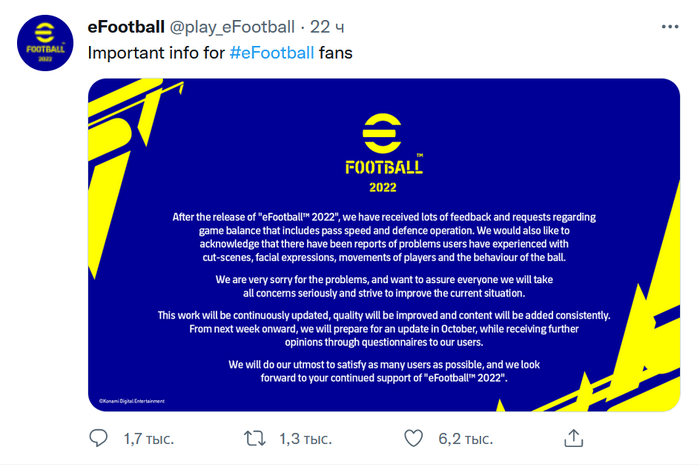The height and width of the screenshot is (467, 700).
Task: Click the 1,7 тыс. reply count
Action: 149,439
